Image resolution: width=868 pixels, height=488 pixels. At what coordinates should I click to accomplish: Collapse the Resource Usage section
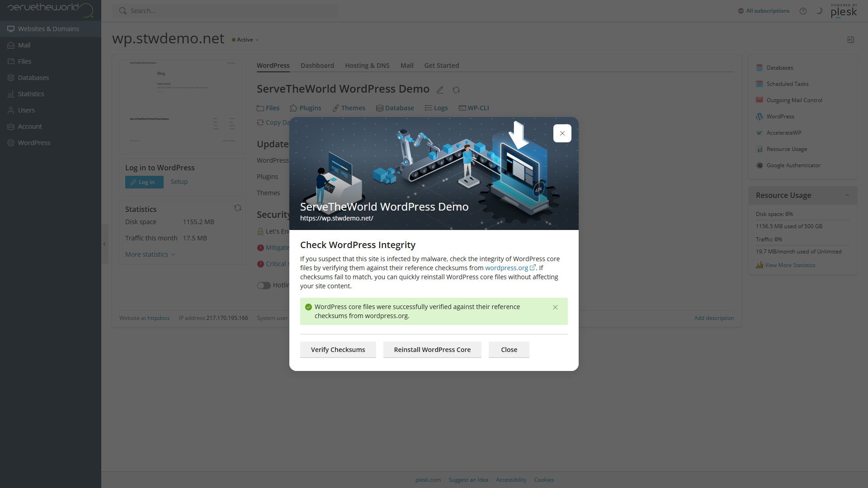pyautogui.click(x=847, y=195)
